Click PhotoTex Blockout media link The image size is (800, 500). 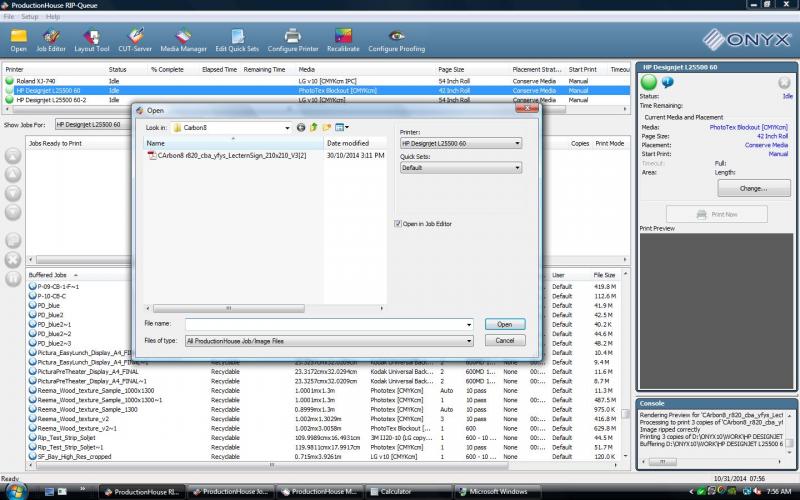coord(748,127)
